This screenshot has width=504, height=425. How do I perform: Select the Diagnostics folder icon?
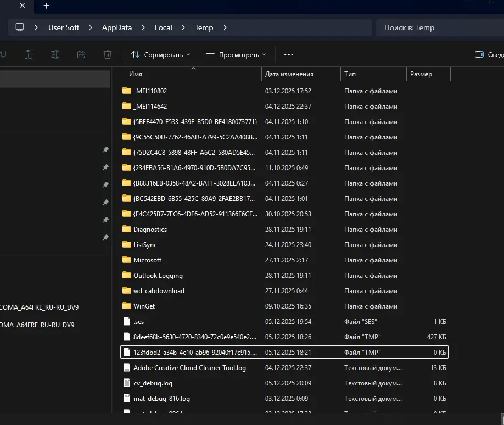[x=127, y=230]
